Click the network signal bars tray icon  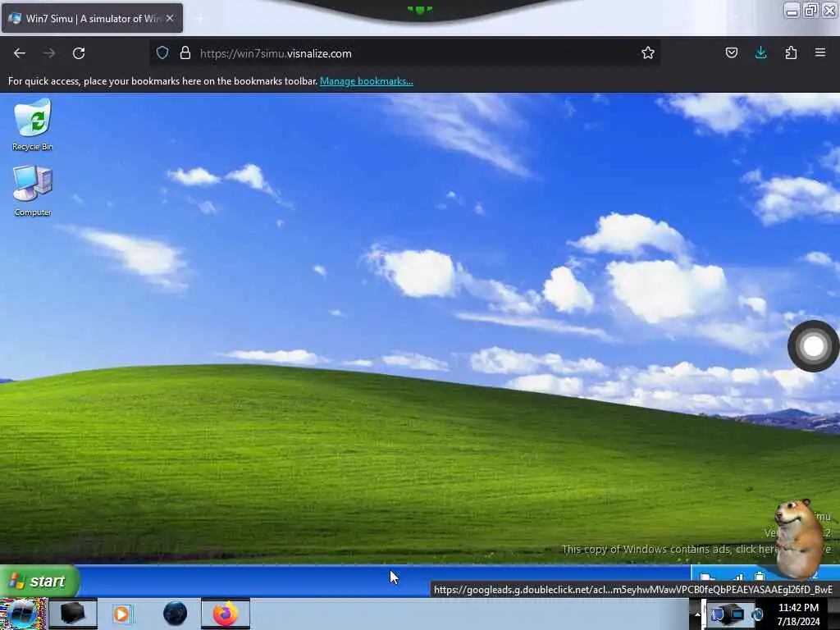click(x=738, y=577)
